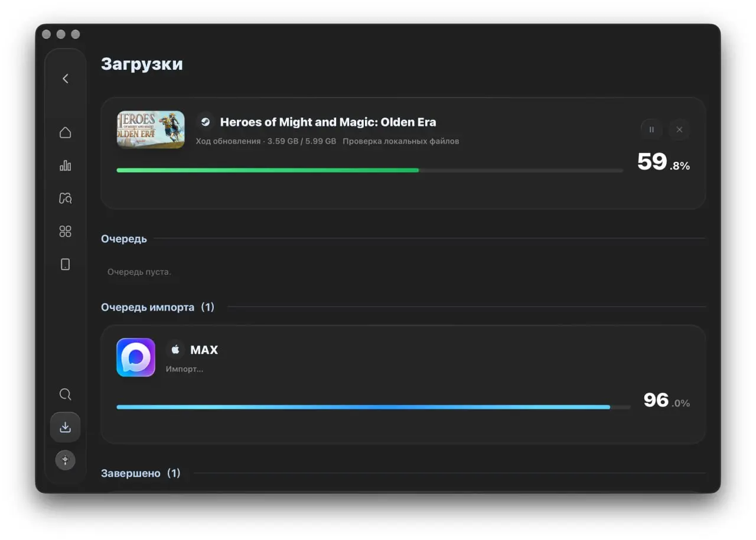Click the "MAX" title text
The image size is (756, 540).
(204, 350)
